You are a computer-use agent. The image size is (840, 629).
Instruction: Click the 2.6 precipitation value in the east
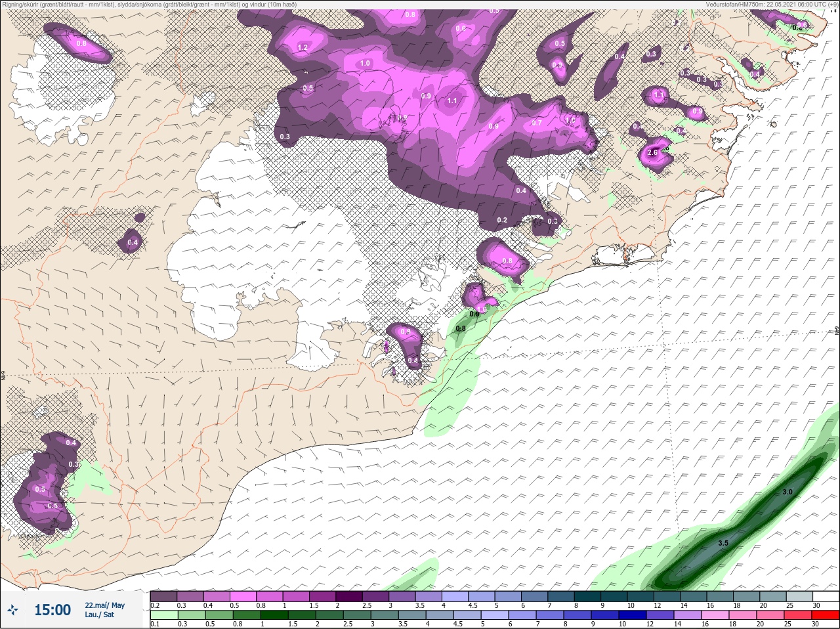652,152
